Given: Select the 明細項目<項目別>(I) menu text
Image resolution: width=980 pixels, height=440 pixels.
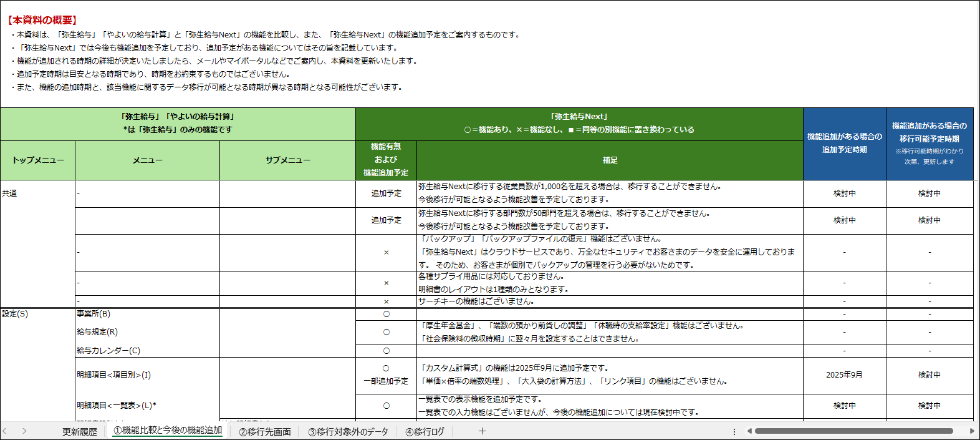Looking at the screenshot, I should (x=113, y=375).
